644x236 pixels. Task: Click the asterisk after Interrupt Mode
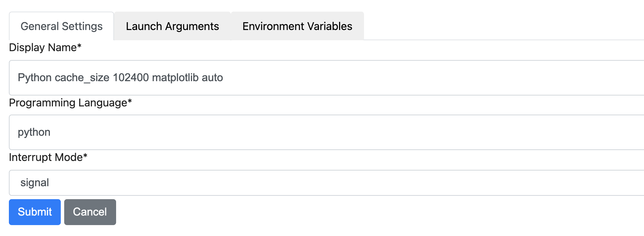[85, 156]
